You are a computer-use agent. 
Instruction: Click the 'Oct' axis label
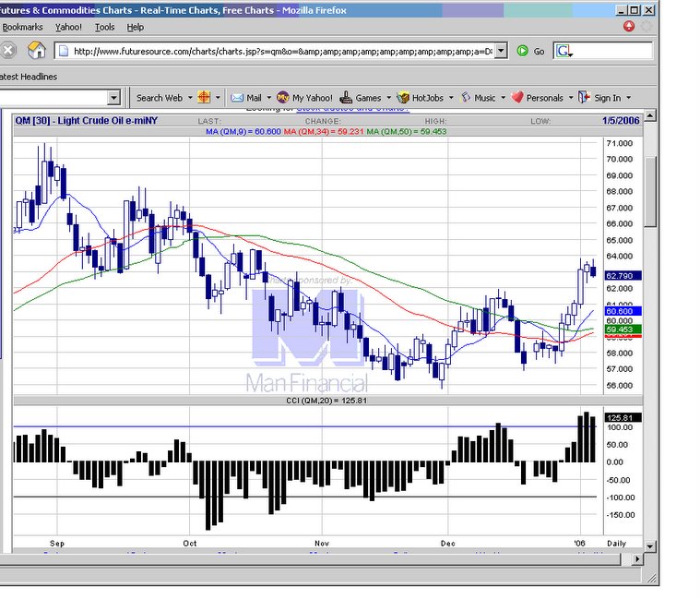pos(190,544)
